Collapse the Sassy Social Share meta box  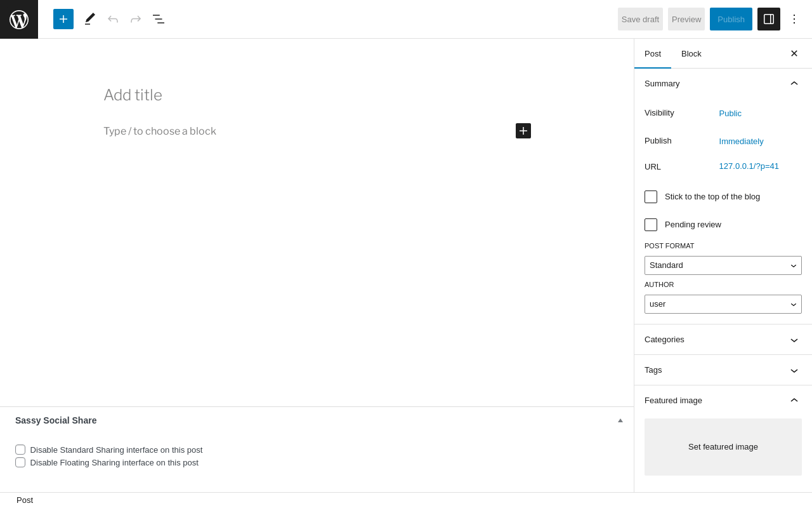point(620,420)
